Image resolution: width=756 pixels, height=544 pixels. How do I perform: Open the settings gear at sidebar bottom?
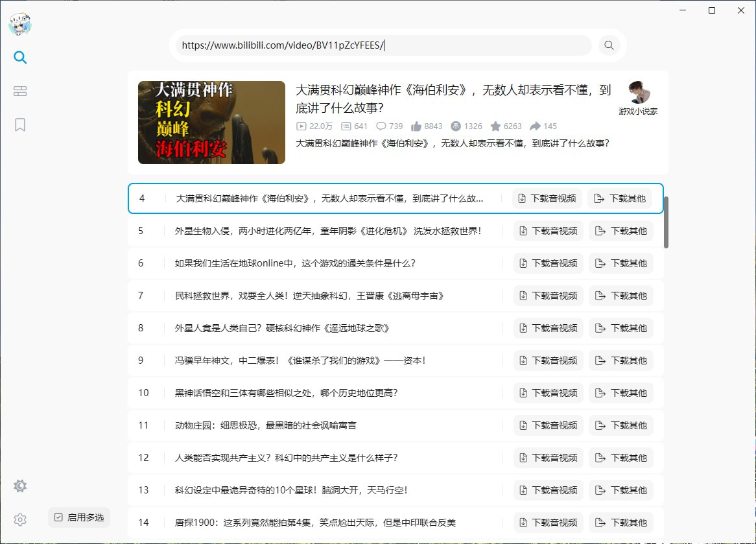[x=20, y=520]
